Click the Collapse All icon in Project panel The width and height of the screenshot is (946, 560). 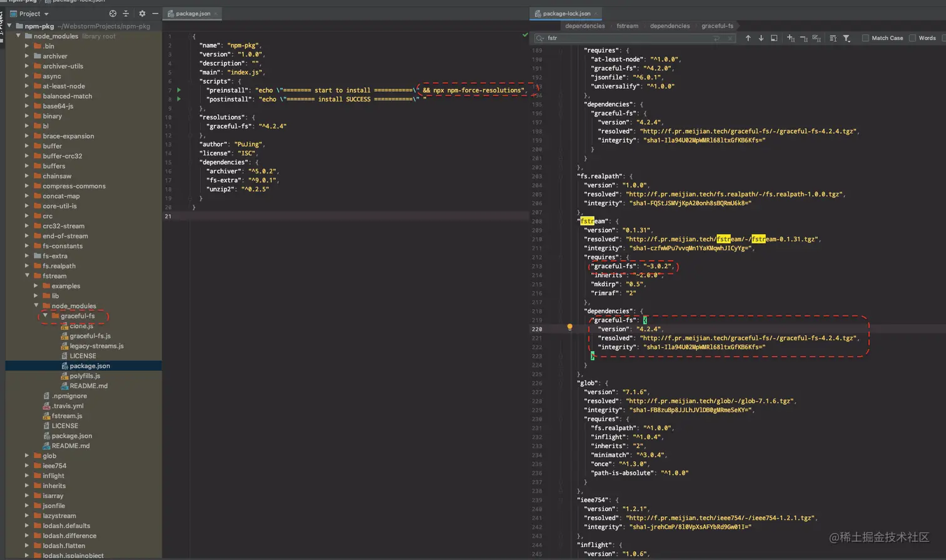(x=126, y=14)
